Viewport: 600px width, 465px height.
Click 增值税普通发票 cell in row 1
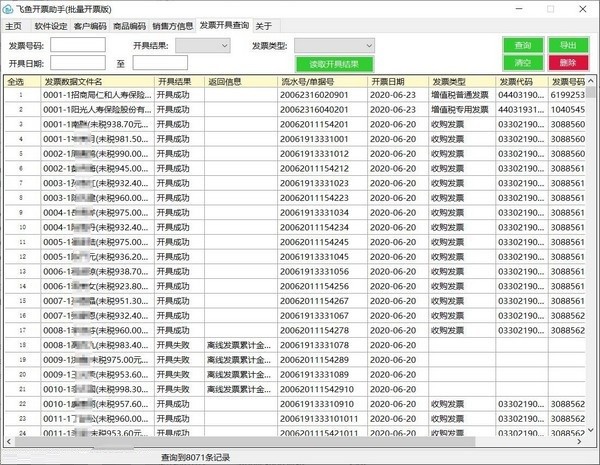coord(460,95)
